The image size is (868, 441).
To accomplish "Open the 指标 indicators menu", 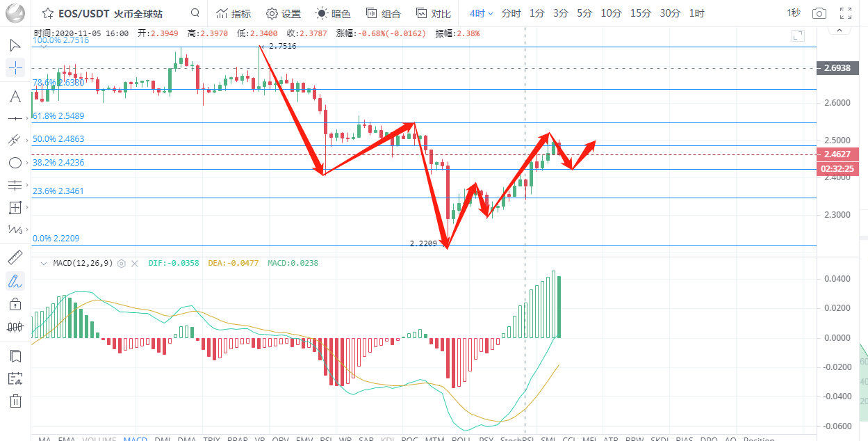I will click(x=234, y=13).
